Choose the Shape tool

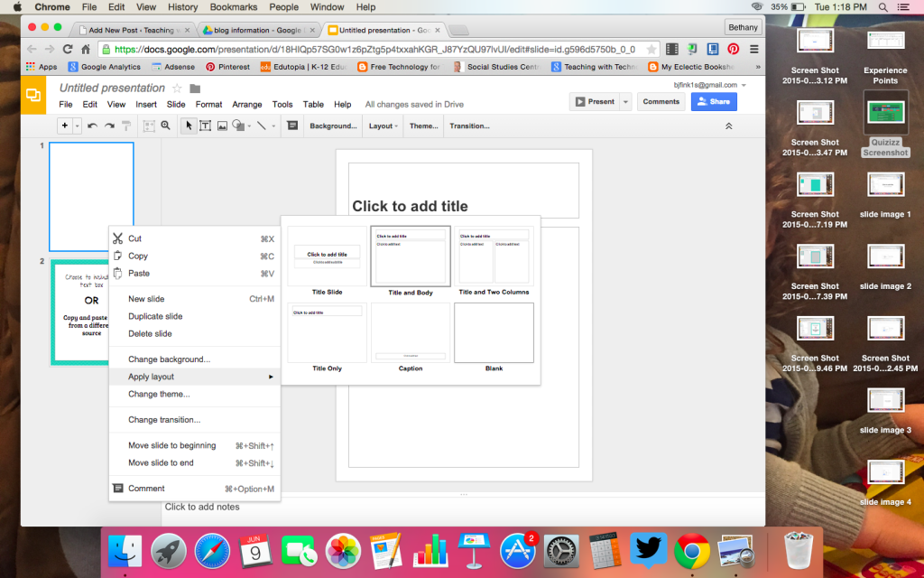tap(237, 126)
